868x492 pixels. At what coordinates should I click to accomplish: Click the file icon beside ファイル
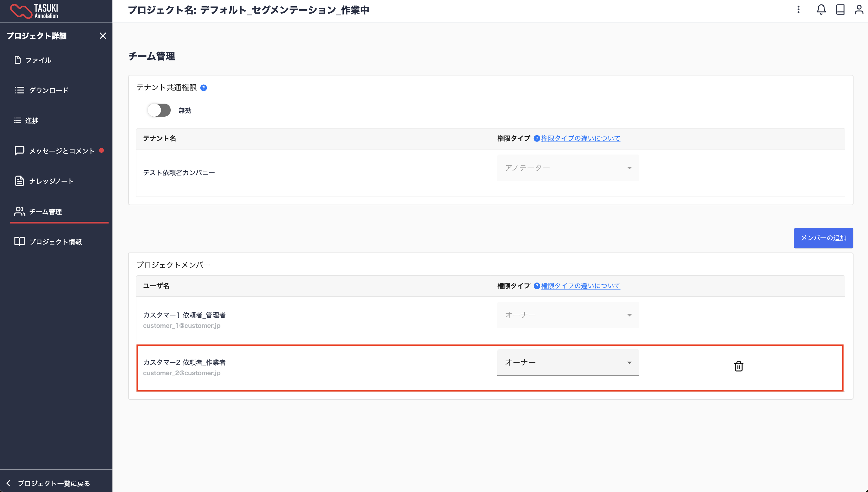click(x=17, y=60)
